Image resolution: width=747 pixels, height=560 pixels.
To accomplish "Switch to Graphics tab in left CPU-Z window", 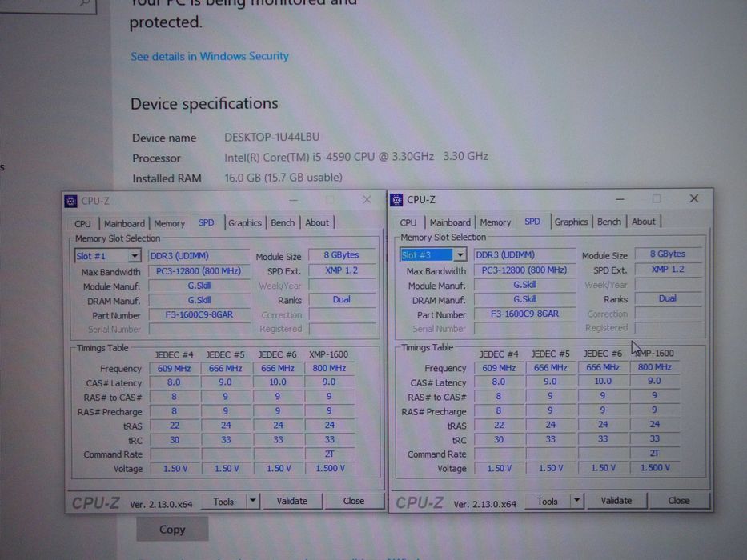I will click(x=245, y=222).
